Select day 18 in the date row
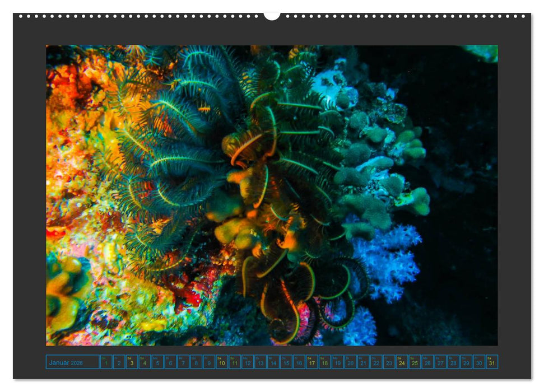544x392 pixels. 324,362
